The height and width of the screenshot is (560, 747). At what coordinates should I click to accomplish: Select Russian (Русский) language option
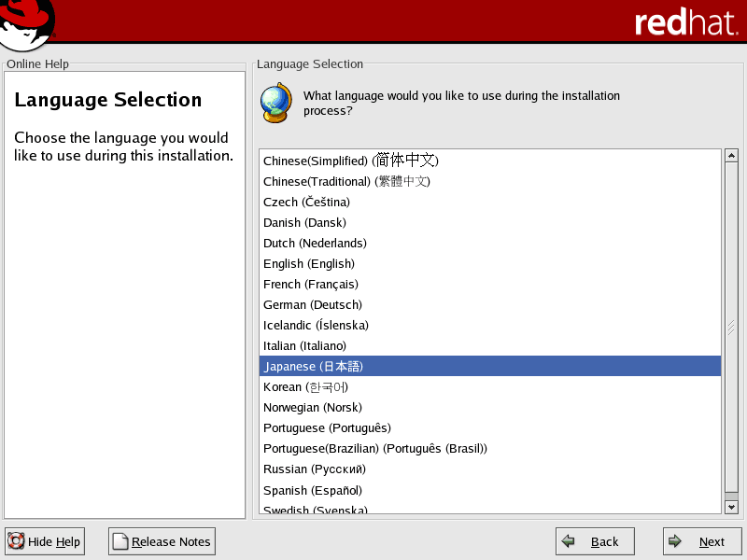click(x=315, y=469)
